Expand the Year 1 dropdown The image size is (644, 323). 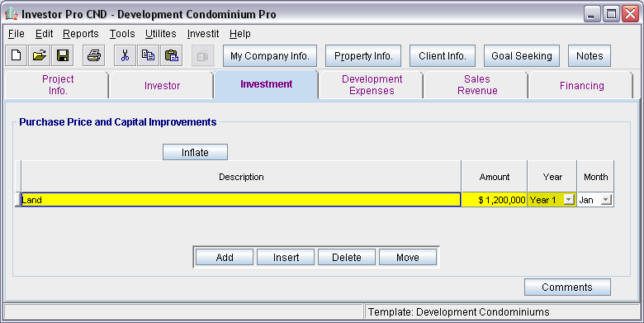[x=568, y=200]
